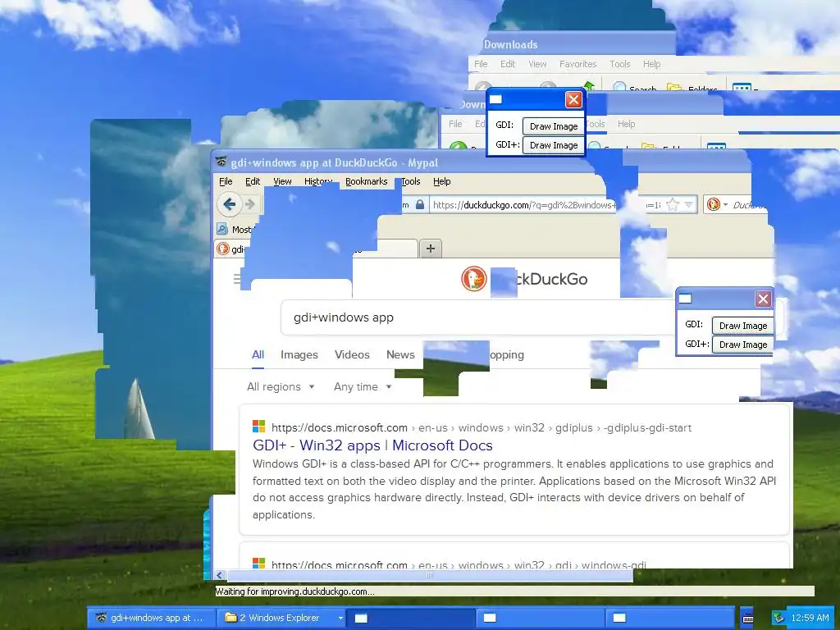Click GDI+ Draw Image in the dialog overlapping Downloads
840x630 pixels.
(554, 145)
